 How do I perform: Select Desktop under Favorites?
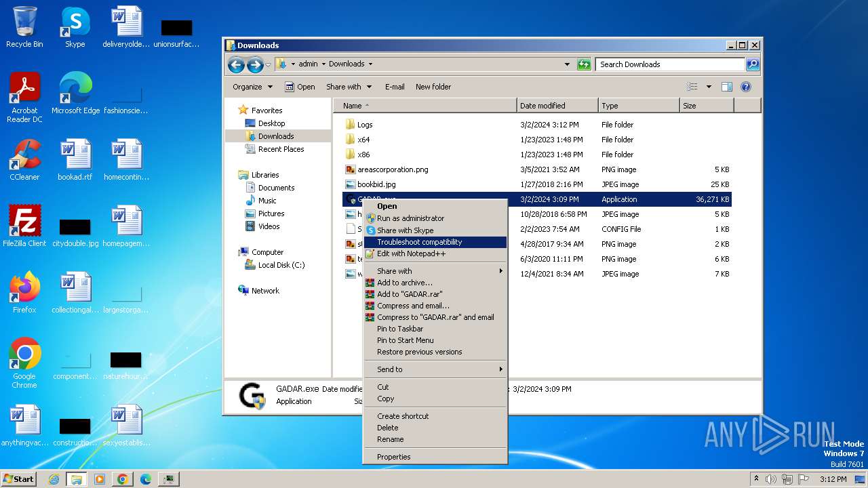click(271, 123)
